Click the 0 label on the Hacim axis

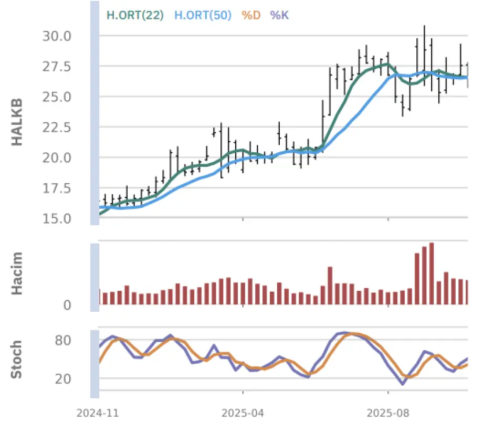[67, 305]
